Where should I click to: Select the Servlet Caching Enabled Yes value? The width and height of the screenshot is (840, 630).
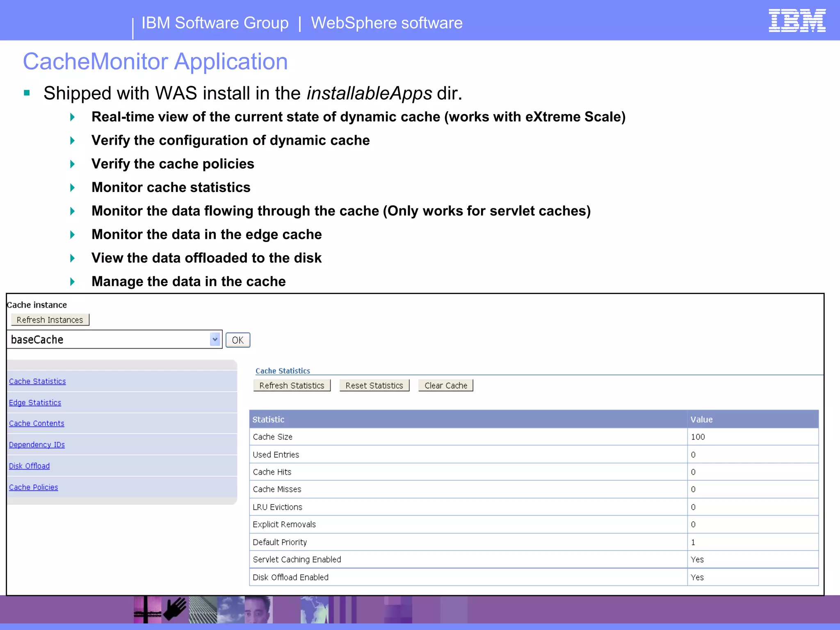pos(697,559)
